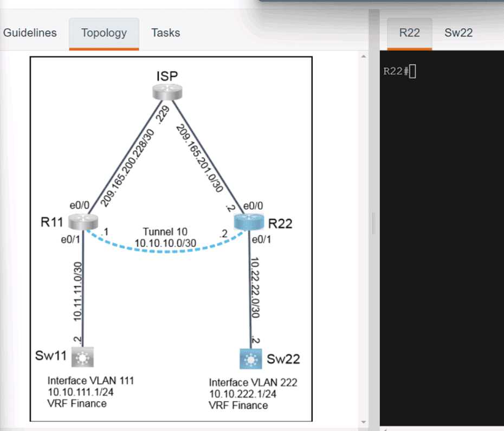504x431 pixels.
Task: Select the R22 console tab
Action: click(x=409, y=33)
